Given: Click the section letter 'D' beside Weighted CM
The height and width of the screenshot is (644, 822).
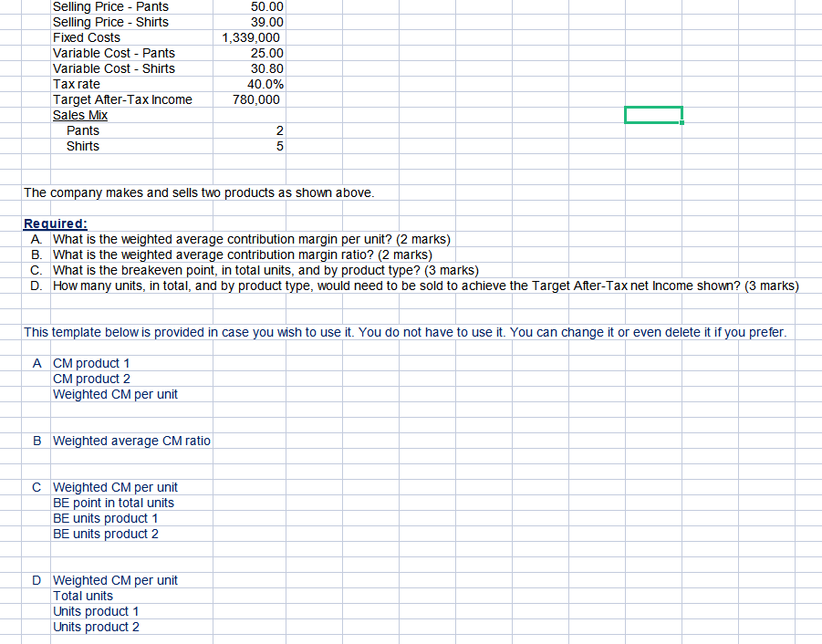Looking at the screenshot, I should [36, 580].
